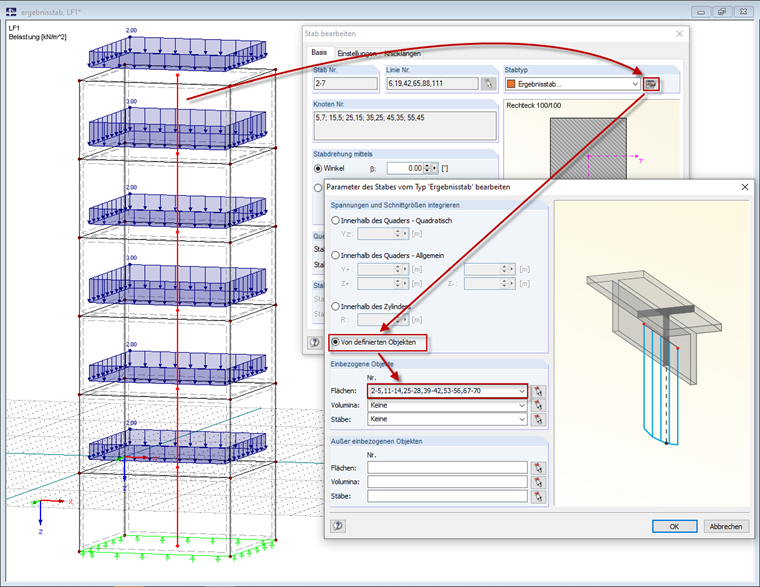Switch to the Knicklängen tab

pyautogui.click(x=402, y=54)
